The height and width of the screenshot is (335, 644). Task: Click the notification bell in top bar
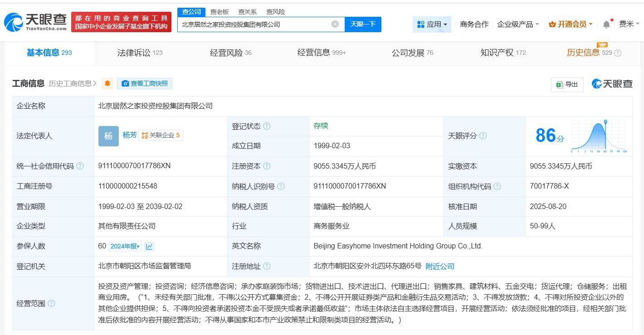coord(606,24)
